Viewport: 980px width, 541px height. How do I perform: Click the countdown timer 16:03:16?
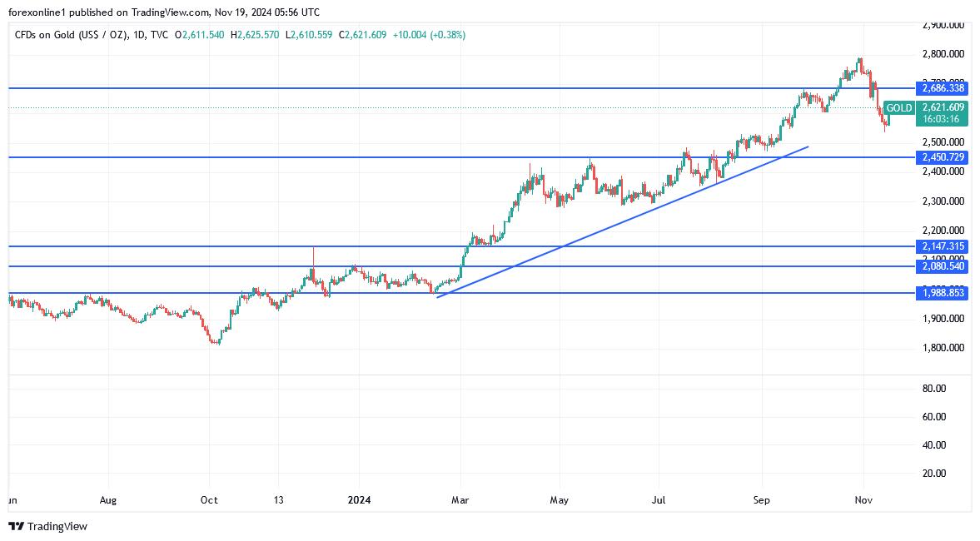coord(941,119)
